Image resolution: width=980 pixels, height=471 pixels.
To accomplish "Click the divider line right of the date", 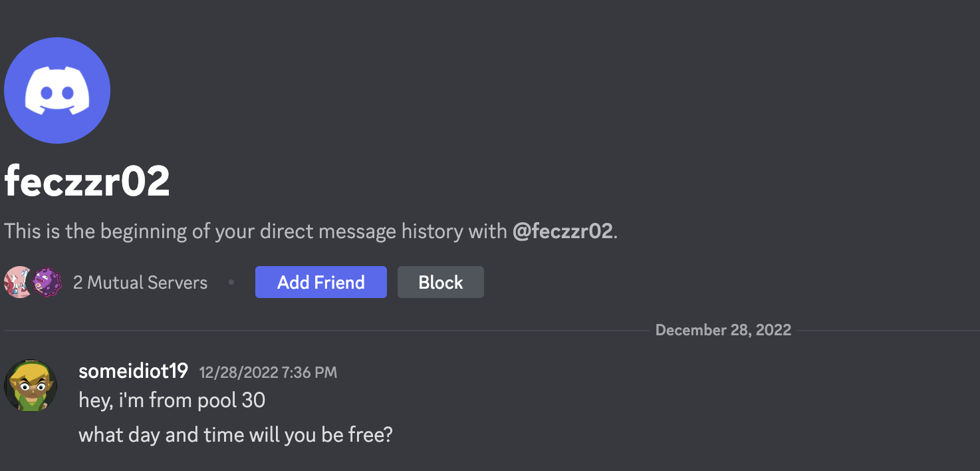I will [x=886, y=331].
